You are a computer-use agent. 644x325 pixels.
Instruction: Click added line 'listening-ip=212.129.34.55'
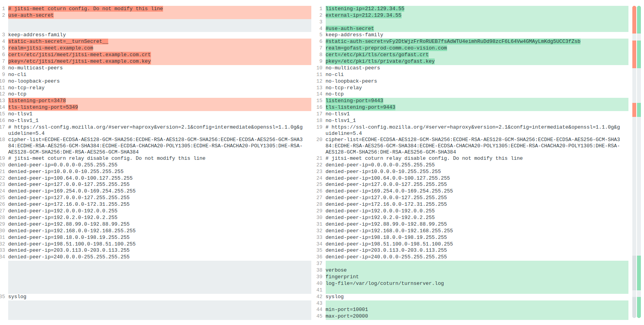tap(365, 9)
